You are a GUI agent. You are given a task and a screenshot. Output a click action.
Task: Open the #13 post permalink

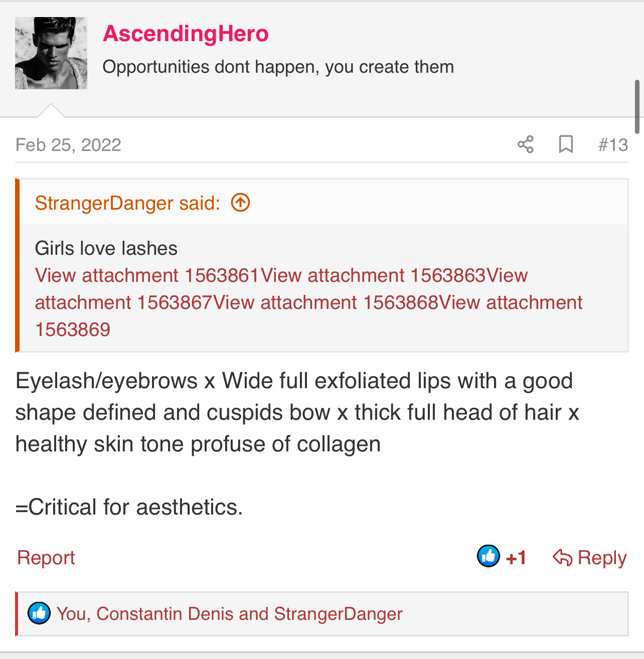click(x=612, y=145)
